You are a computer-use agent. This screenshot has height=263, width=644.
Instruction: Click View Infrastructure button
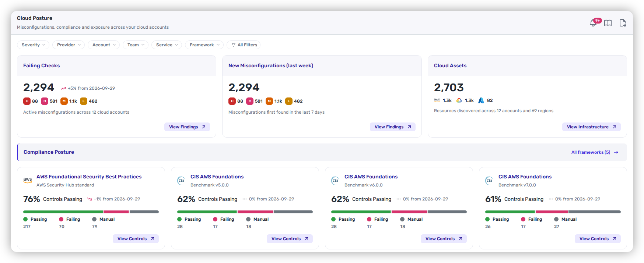point(591,127)
